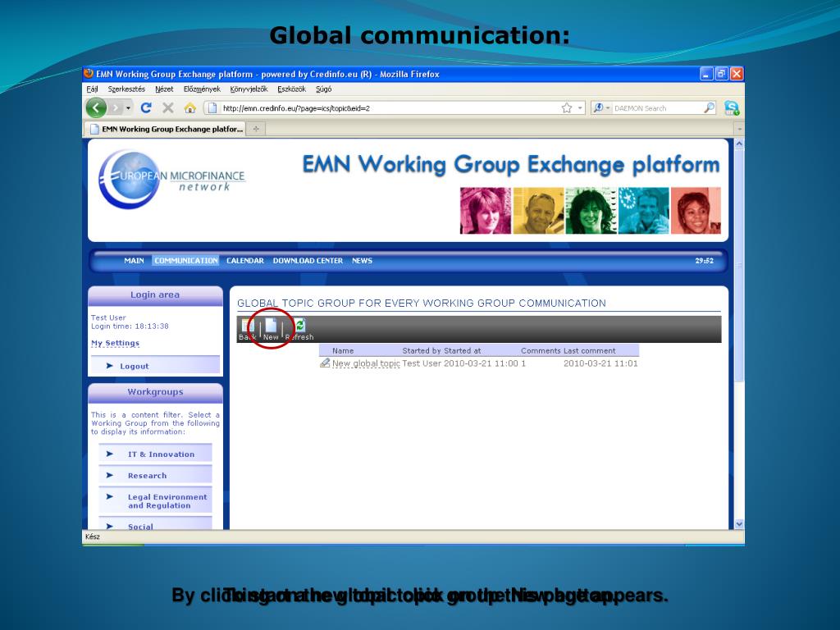This screenshot has height=630, width=840.
Task: Open the Nézet menu
Action: point(164,89)
